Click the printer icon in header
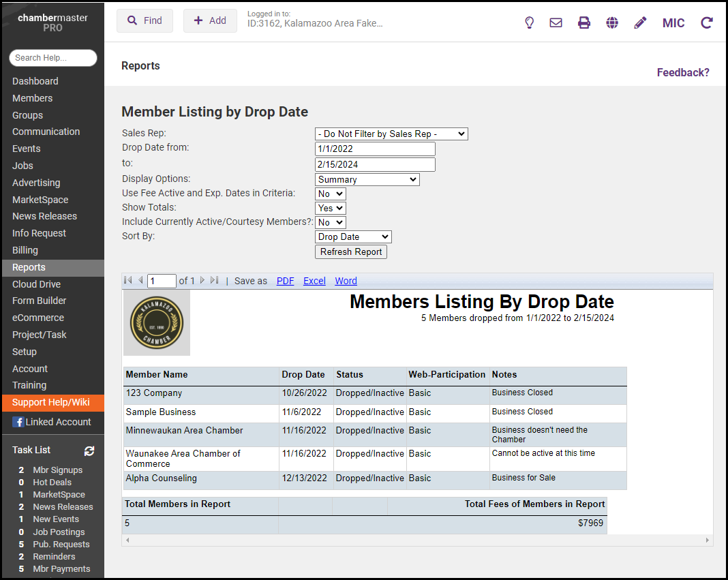 click(584, 22)
